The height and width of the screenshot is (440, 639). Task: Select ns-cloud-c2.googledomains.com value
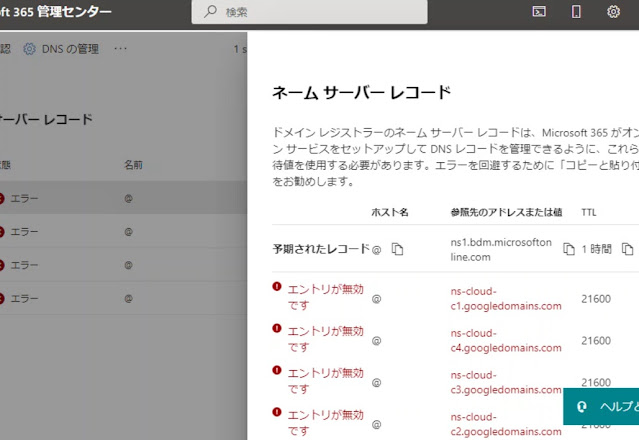506,425
